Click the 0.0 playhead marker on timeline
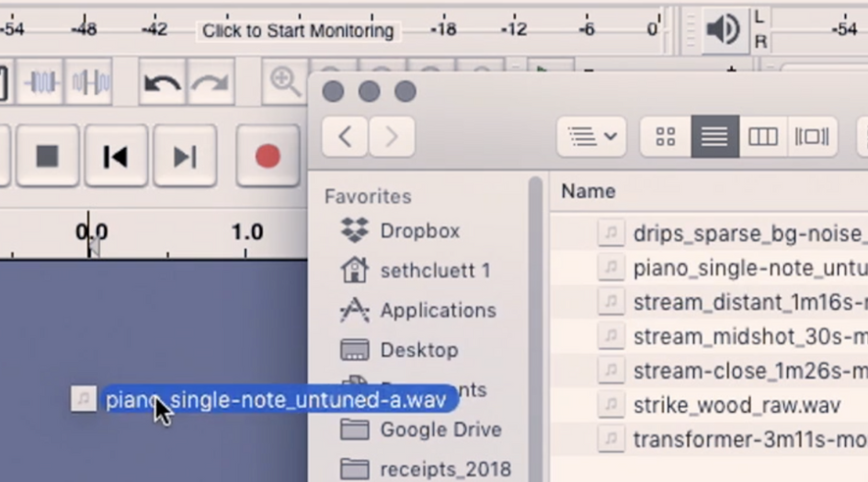The height and width of the screenshot is (482, 868). [x=91, y=232]
